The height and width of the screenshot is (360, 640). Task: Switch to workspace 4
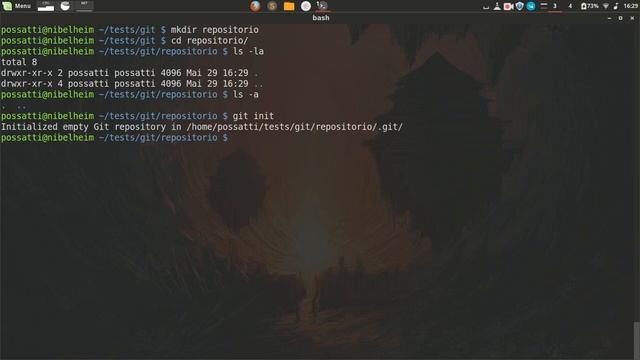tap(570, 6)
